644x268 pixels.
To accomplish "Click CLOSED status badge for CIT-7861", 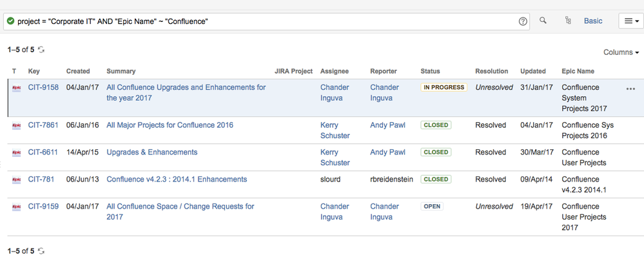I will 436,125.
